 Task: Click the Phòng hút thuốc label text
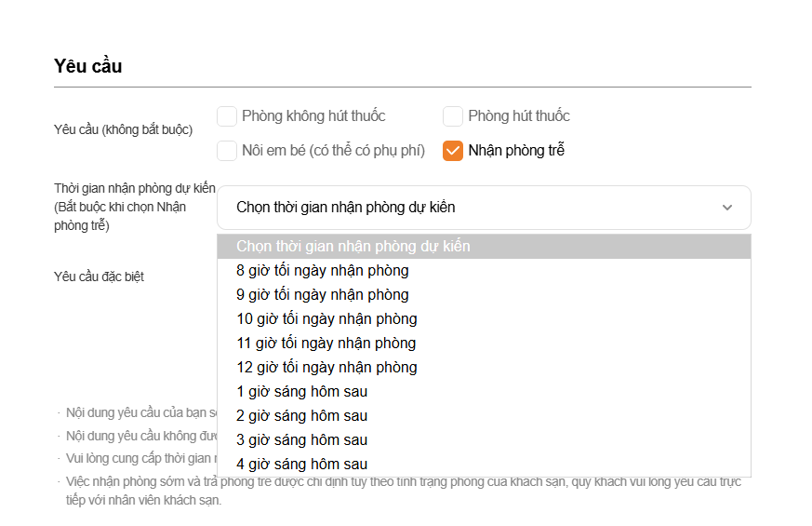pos(519,116)
